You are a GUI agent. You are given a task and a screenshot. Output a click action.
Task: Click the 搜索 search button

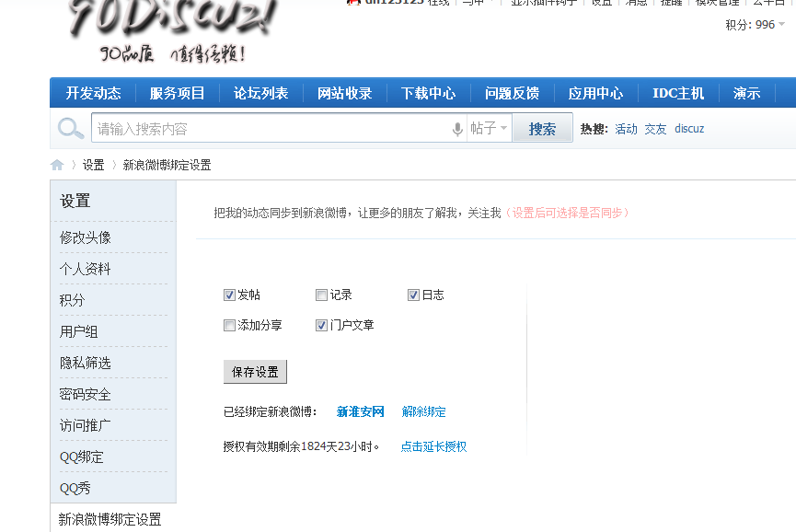542,129
